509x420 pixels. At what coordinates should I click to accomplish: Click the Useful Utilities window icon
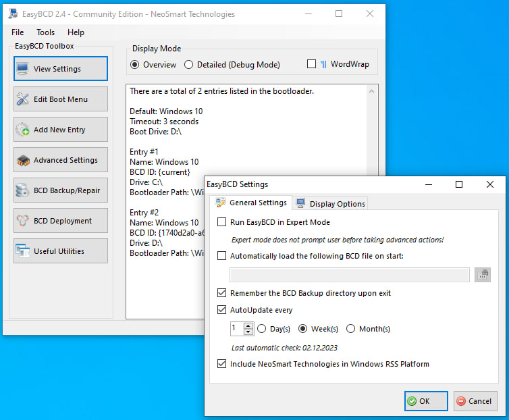pyautogui.click(x=23, y=251)
